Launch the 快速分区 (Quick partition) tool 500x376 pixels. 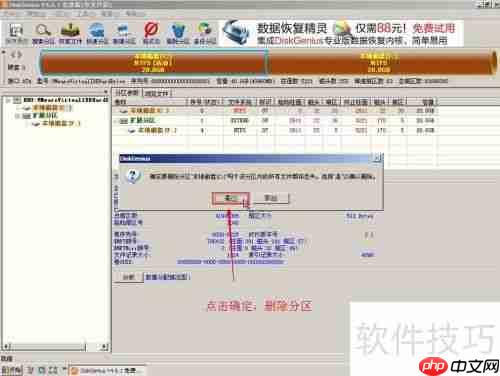(97, 34)
